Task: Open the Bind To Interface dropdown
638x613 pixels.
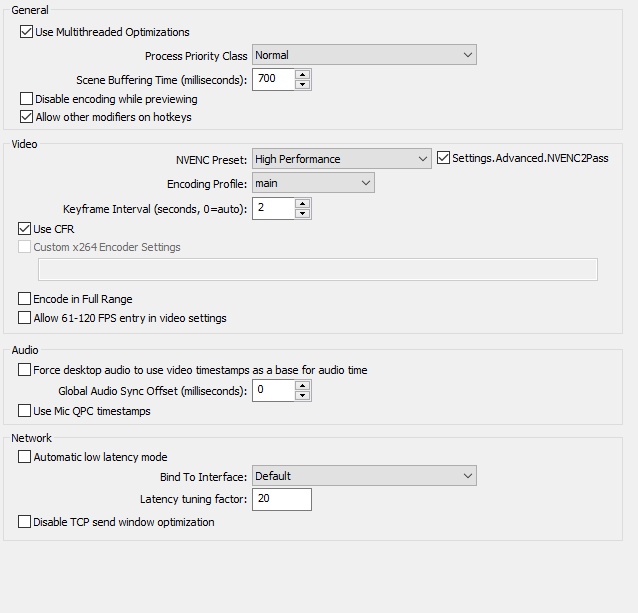Action: point(364,476)
